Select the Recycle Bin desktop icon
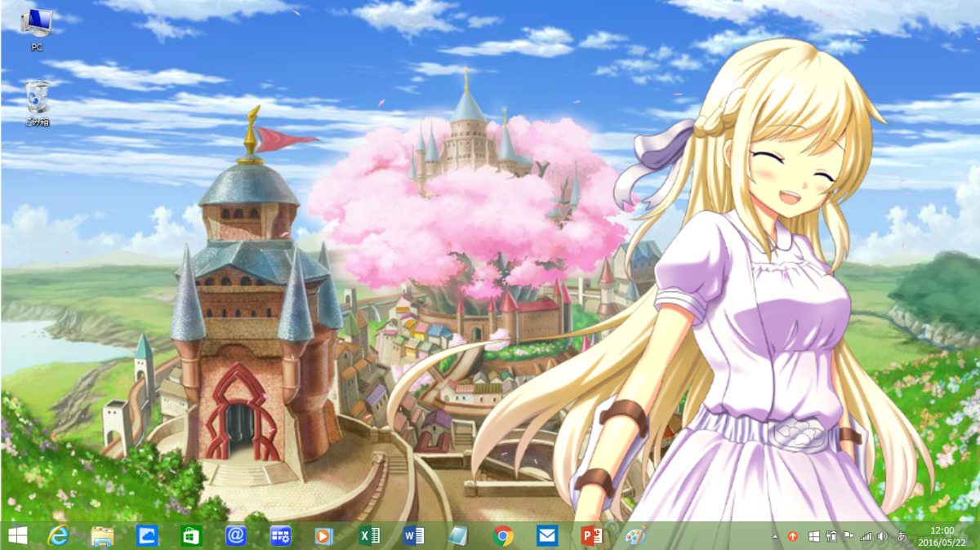The width and height of the screenshot is (980, 550). [x=37, y=103]
